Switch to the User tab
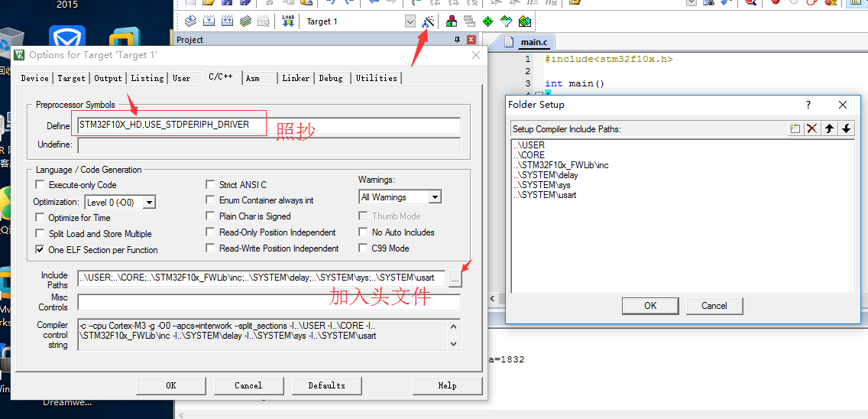The height and width of the screenshot is (419, 868). click(182, 78)
